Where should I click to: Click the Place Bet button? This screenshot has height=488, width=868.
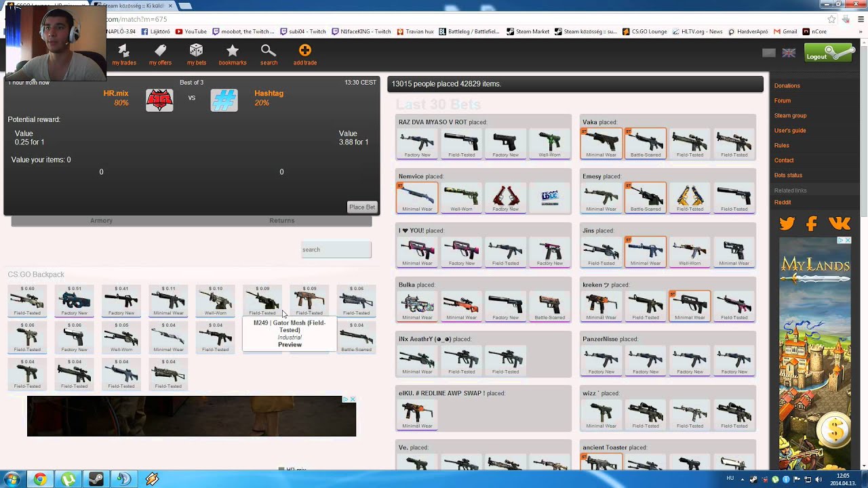tap(361, 207)
